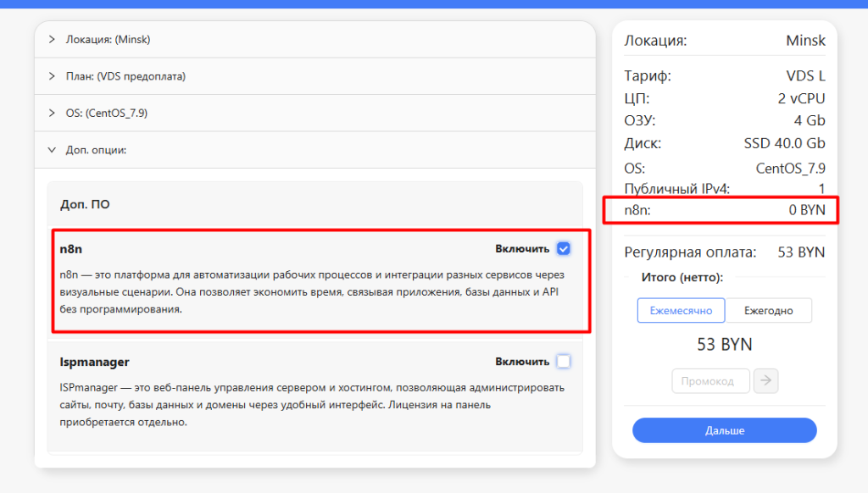The width and height of the screenshot is (868, 493).
Task: Click into the Промокод input field
Action: (710, 381)
